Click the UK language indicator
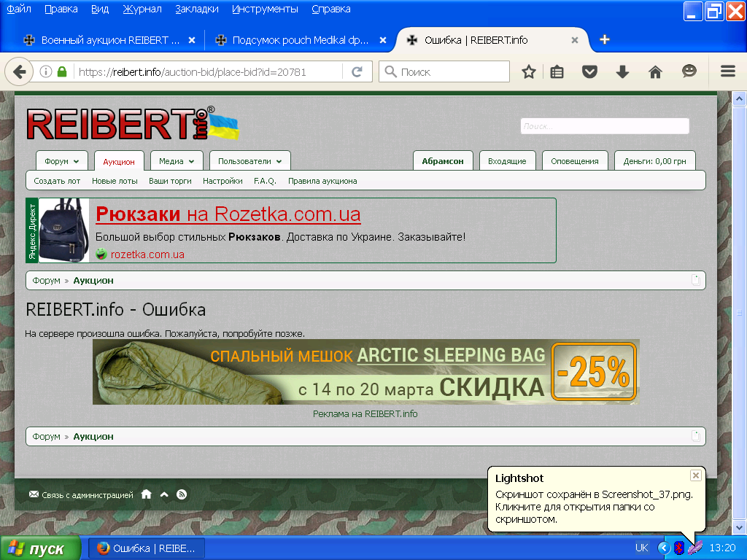Screen dimensions: 747x560 coord(641,548)
